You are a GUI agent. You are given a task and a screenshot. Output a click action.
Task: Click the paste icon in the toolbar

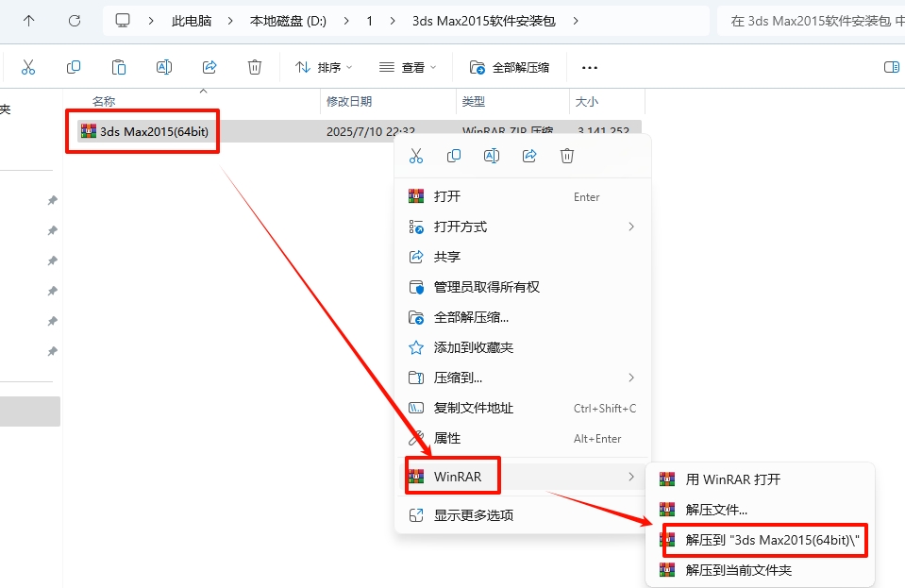point(119,67)
